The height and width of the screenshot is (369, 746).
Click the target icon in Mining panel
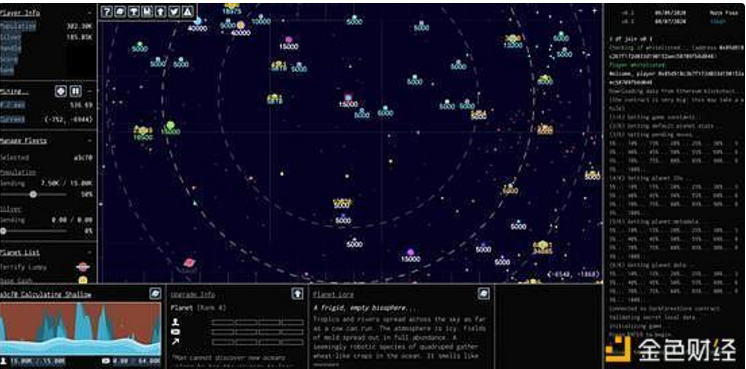[x=60, y=91]
